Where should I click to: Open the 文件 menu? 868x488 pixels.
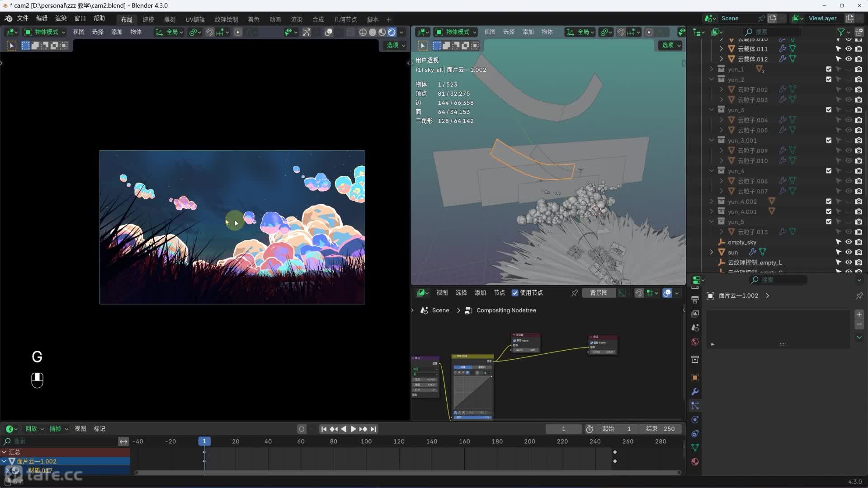[x=23, y=18]
